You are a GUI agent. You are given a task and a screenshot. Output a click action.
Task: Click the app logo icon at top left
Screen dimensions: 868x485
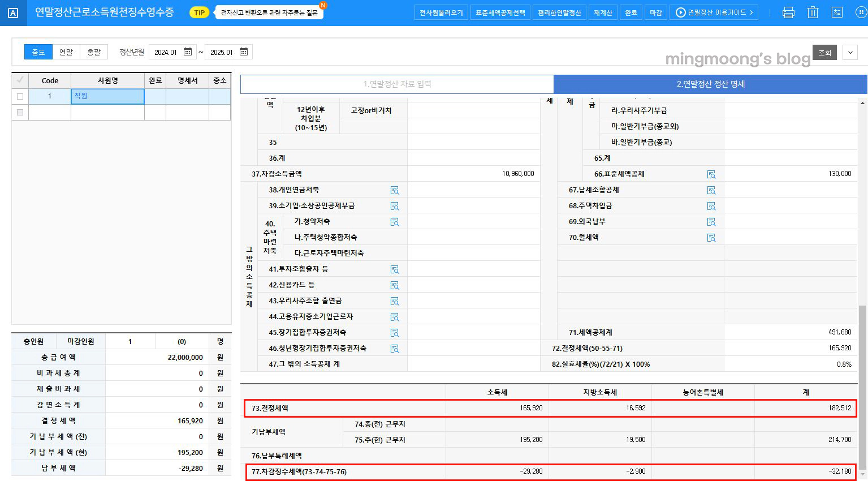pyautogui.click(x=13, y=12)
